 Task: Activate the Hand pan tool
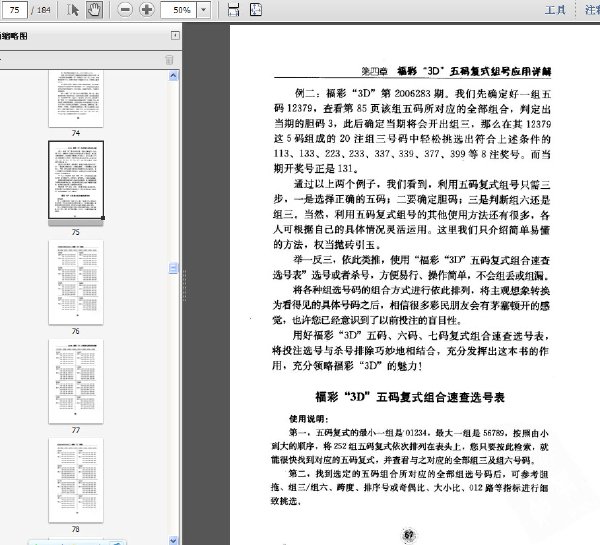click(94, 10)
